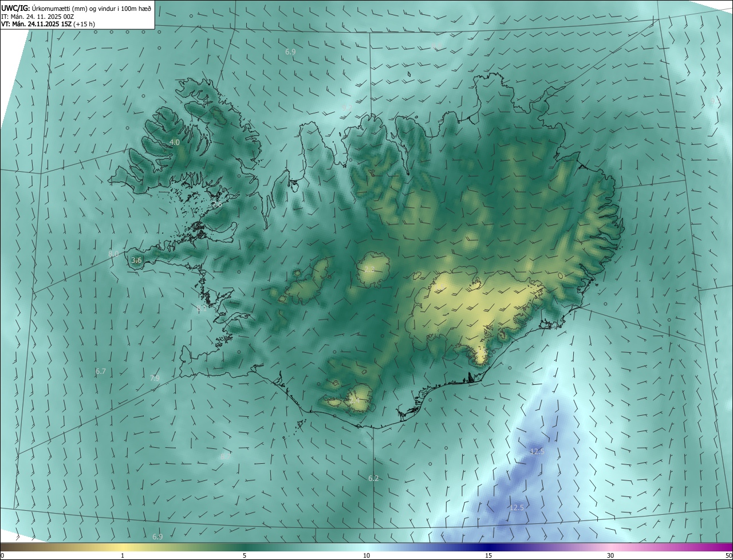Click the 30 tick on the color scale

(x=610, y=556)
